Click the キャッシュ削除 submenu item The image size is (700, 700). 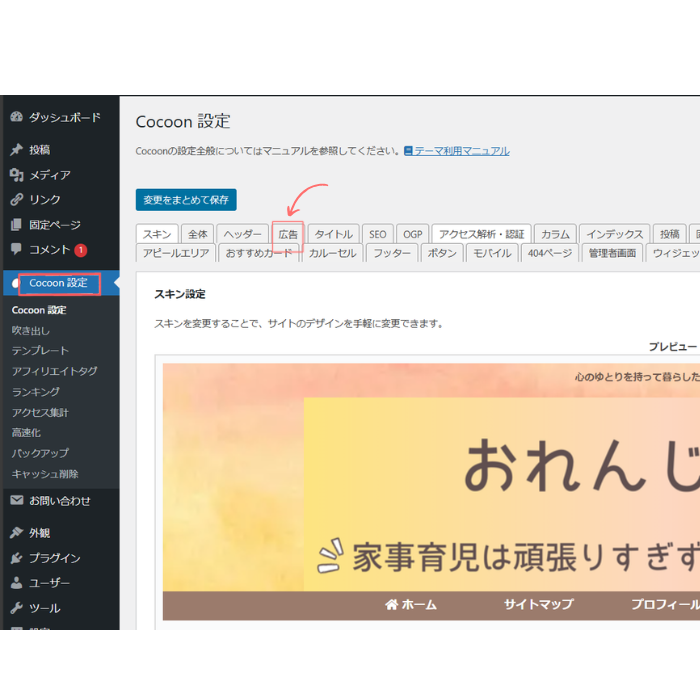[x=45, y=474]
